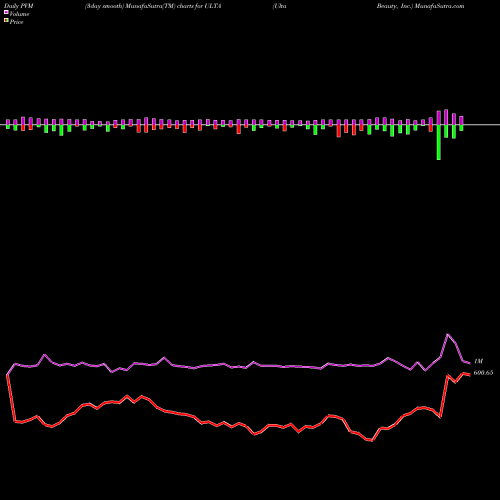This screenshot has width=500, height=500.
Task: Click the '690.65' price value label
Action: (x=483, y=373)
